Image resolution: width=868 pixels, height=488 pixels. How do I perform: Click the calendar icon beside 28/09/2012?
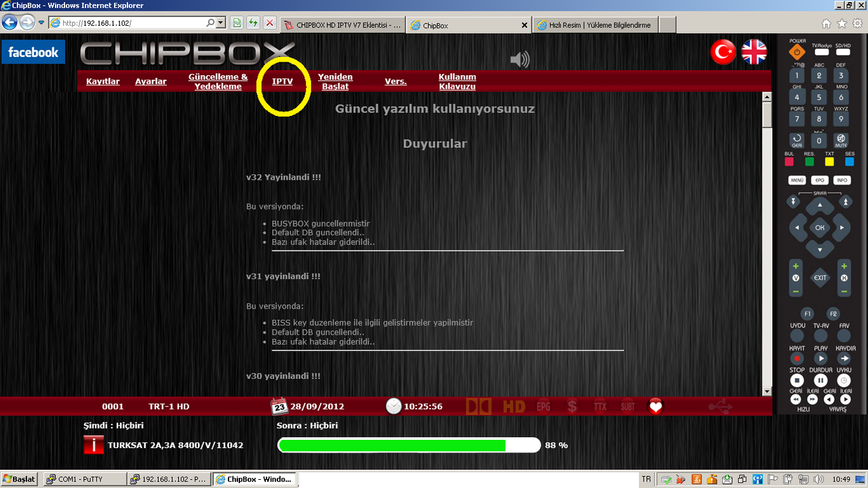279,406
